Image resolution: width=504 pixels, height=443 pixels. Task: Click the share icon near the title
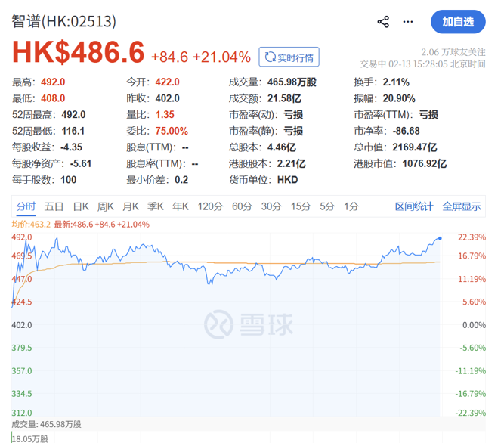coord(383,22)
